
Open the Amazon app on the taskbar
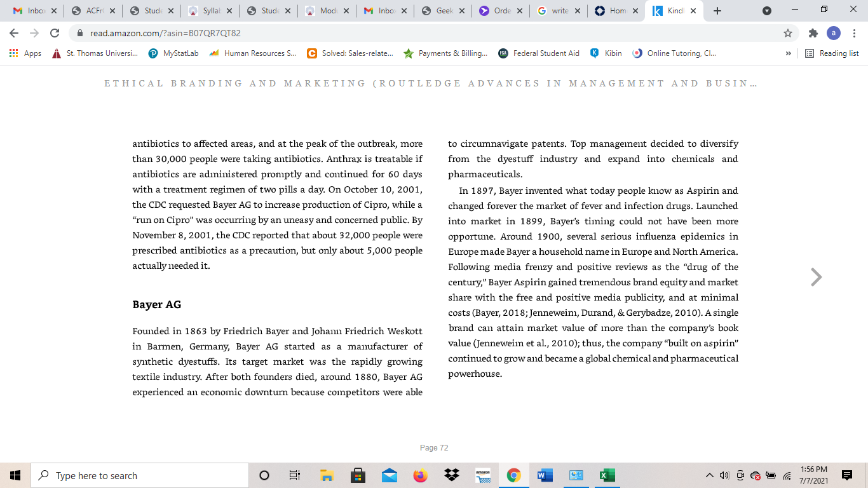(483, 475)
